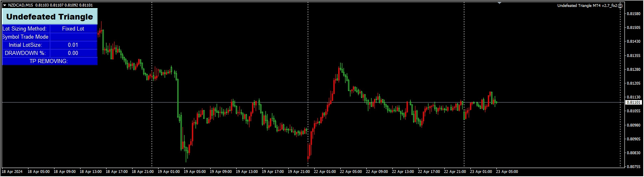This screenshot has height=177, width=644.
Task: Click the Undefeated Triangle MT4 v2.7_fix2 label
Action: pyautogui.click(x=587, y=6)
